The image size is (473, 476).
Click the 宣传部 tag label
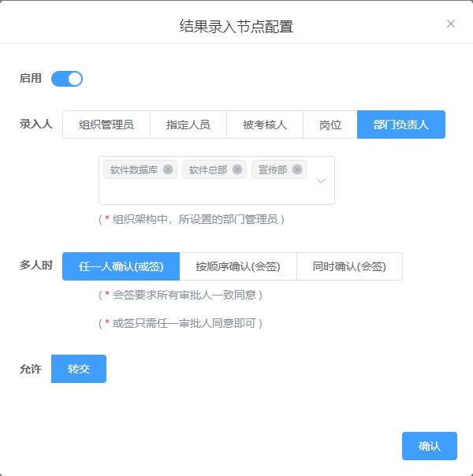[273, 169]
